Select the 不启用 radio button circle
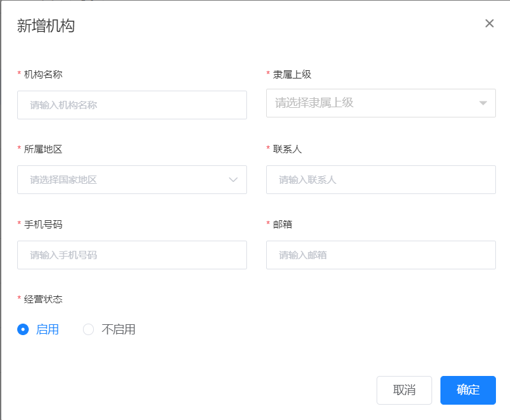This screenshot has width=510, height=420. pos(89,329)
